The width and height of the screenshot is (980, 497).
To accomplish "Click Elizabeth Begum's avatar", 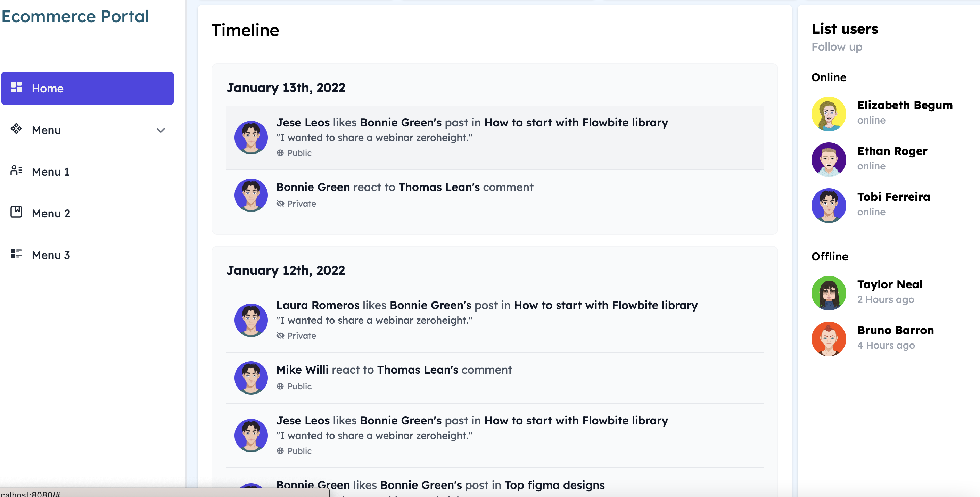I will click(829, 114).
